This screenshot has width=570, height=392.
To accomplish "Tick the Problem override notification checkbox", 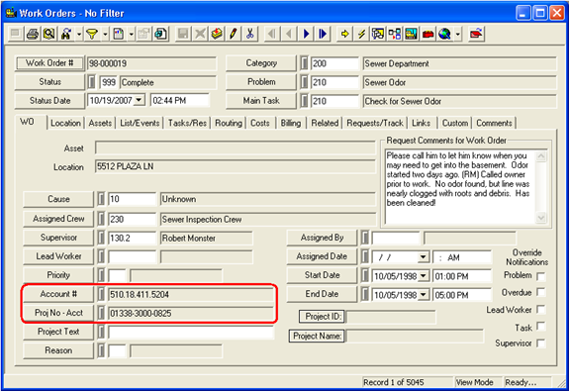I will pyautogui.click(x=541, y=276).
